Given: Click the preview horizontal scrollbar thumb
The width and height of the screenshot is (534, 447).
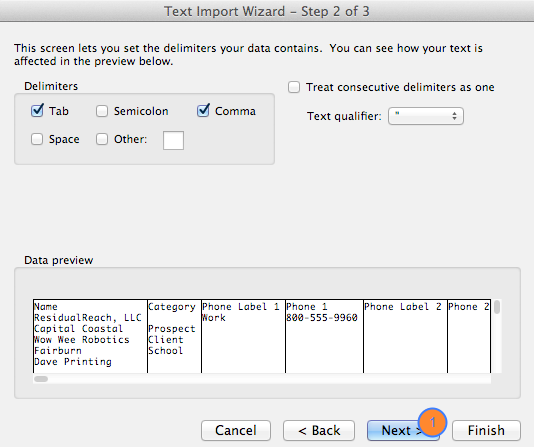Looking at the screenshot, I should click(41, 379).
